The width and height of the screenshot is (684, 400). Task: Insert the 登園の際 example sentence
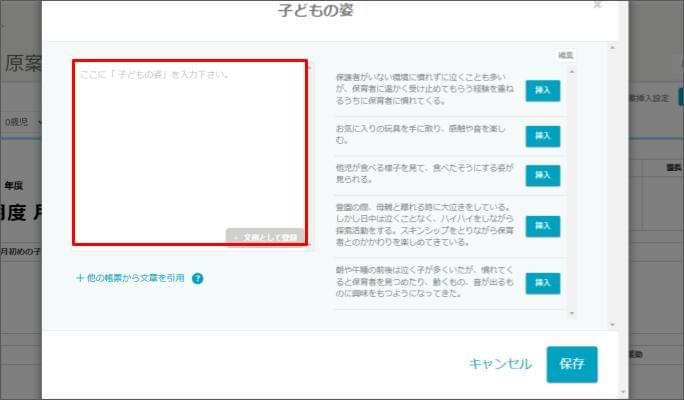(x=543, y=227)
